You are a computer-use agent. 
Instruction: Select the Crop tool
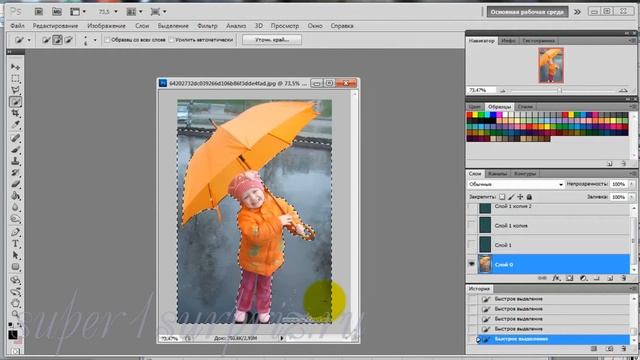pos(15,113)
